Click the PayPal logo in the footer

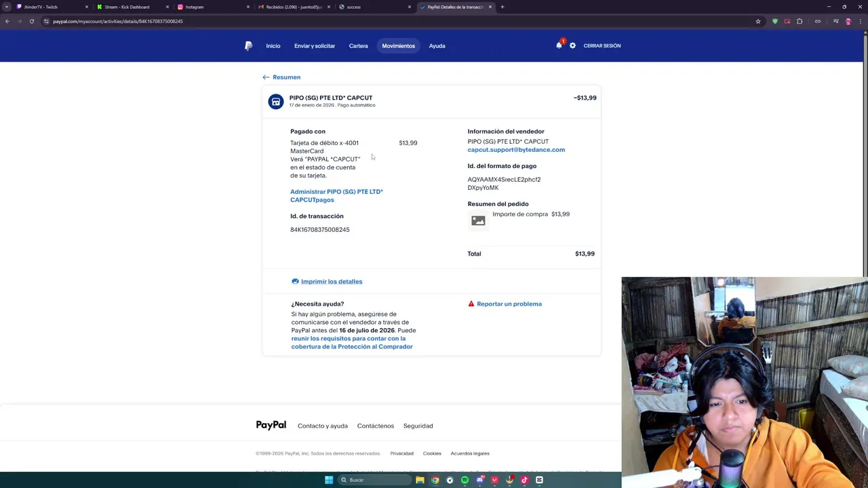[271, 425]
